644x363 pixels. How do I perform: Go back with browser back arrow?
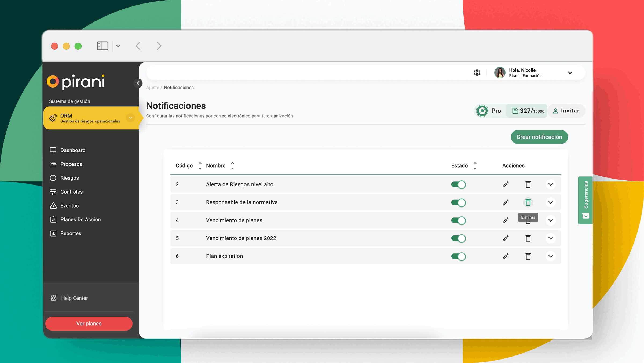138,46
